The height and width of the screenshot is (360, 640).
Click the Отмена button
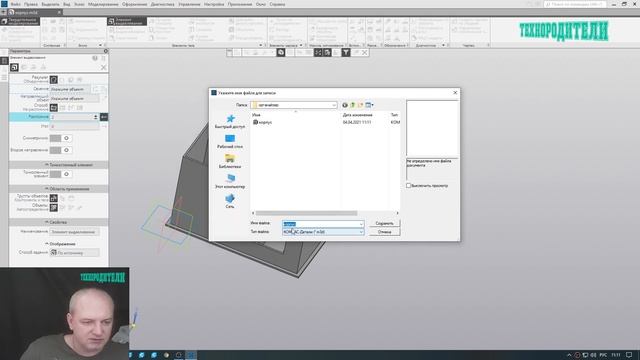pos(384,232)
